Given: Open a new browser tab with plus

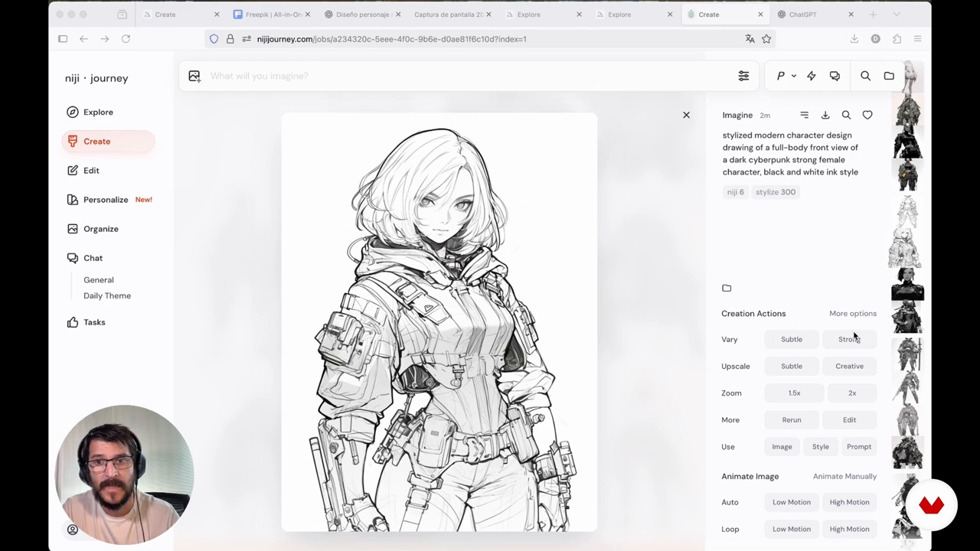Looking at the screenshot, I should [x=873, y=15].
